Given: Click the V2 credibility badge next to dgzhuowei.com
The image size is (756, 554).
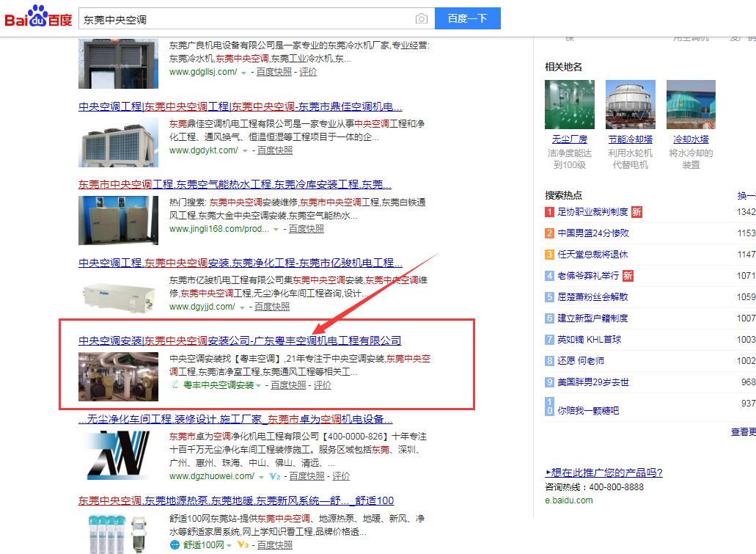Looking at the screenshot, I should (274, 476).
